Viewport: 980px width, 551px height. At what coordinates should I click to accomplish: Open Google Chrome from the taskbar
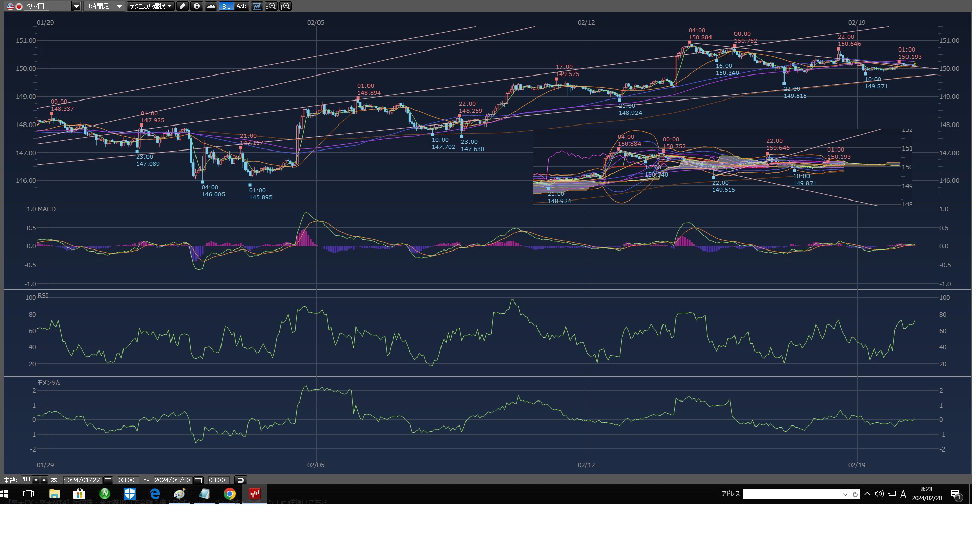click(x=230, y=494)
